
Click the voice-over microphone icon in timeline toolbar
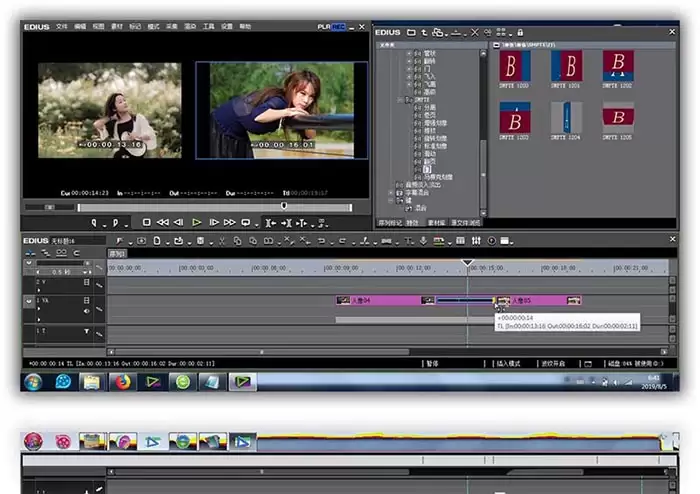(x=423, y=241)
